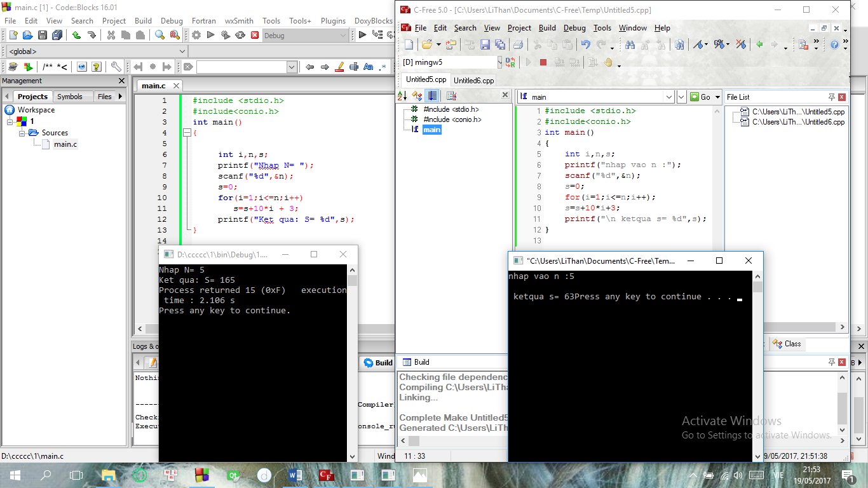Viewport: 868px width, 488px height.
Task: Click the Print icon in C-Free toolbar
Action: [518, 44]
